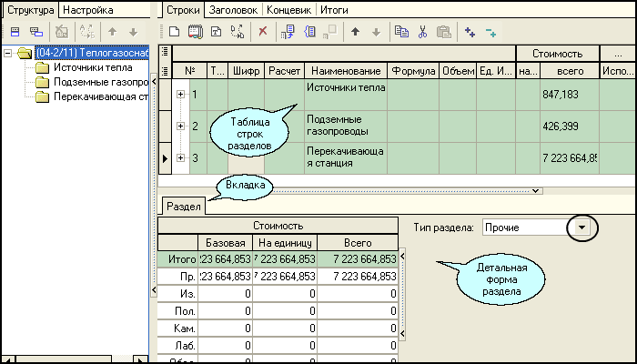Image resolution: width=637 pixels, height=364 pixels.
Task: Click the На единицу column header
Action: (285, 243)
